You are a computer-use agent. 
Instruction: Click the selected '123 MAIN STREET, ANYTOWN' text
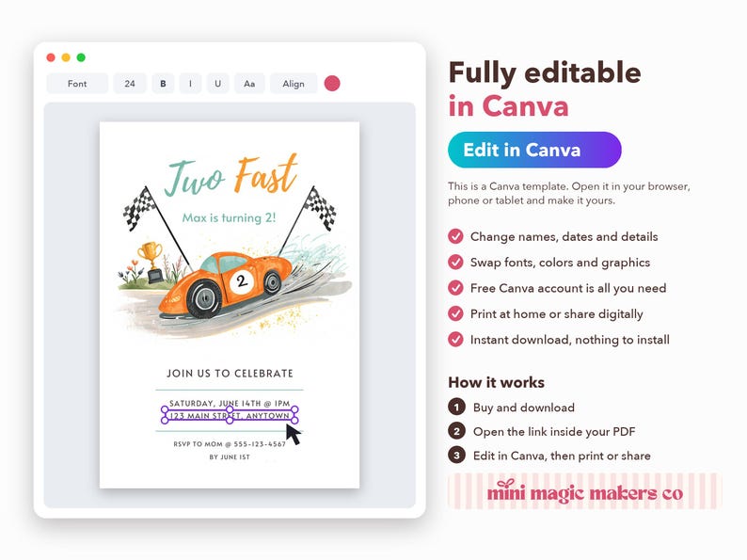click(230, 416)
